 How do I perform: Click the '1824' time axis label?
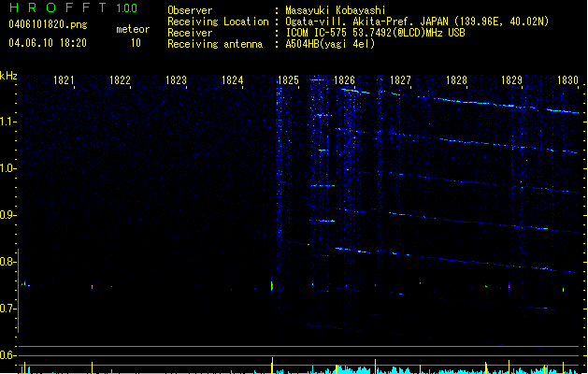point(232,80)
